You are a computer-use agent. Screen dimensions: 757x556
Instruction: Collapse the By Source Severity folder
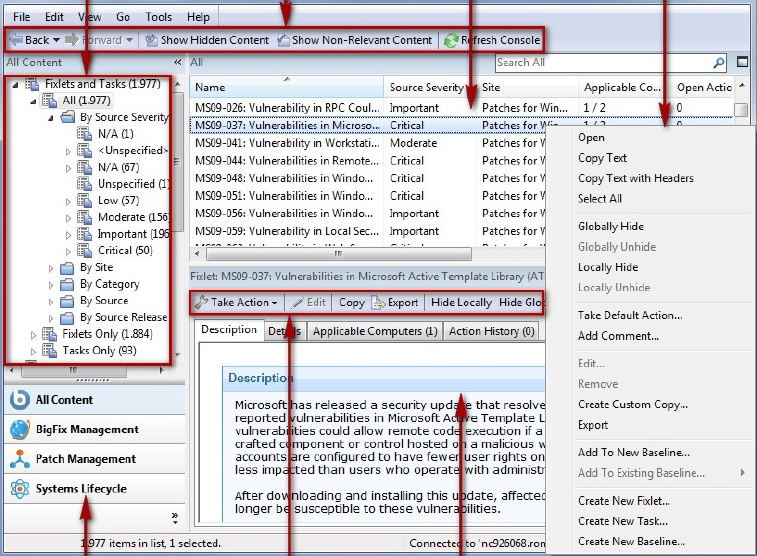pyautogui.click(x=51, y=118)
